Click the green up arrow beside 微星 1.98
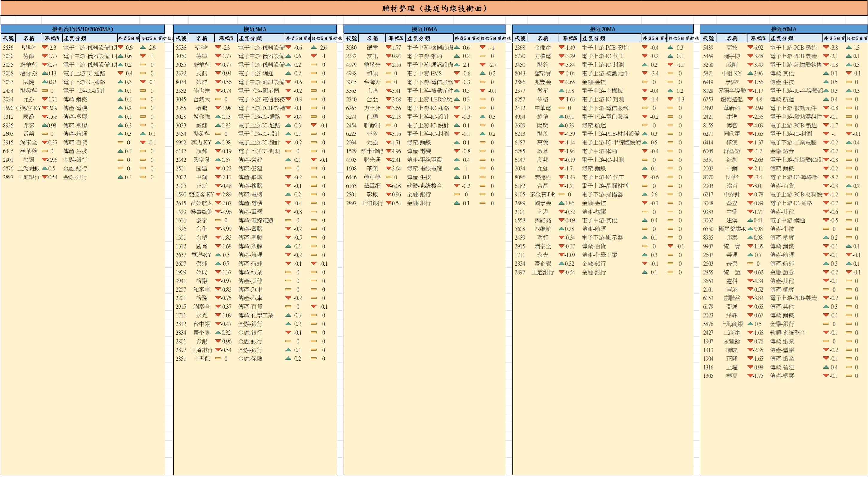This screenshot has height=477, width=868. [561, 91]
